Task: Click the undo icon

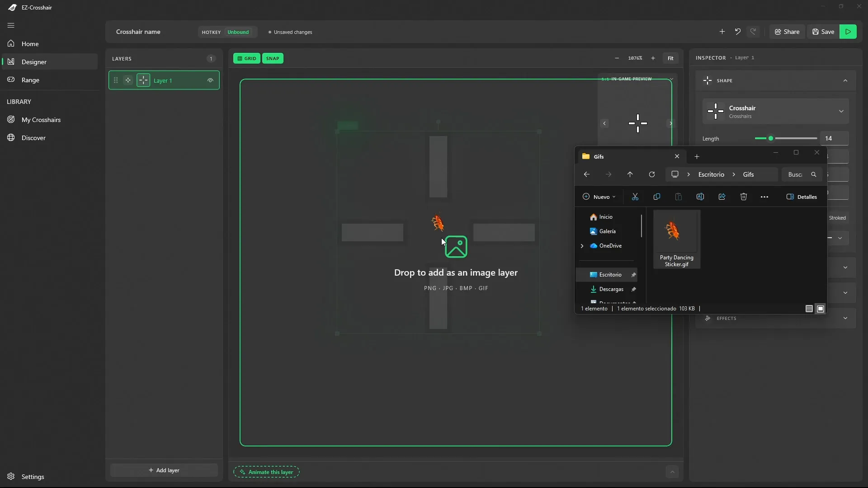Action: [x=738, y=32]
